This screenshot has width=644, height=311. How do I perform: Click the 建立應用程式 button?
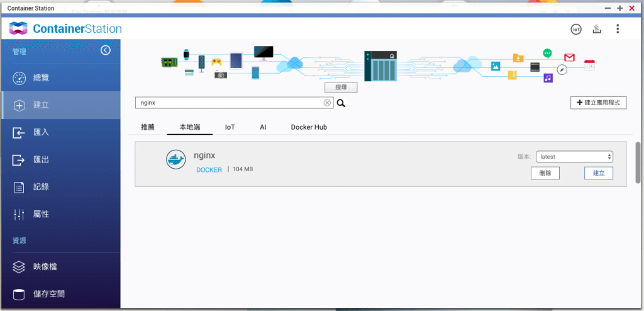tap(598, 103)
